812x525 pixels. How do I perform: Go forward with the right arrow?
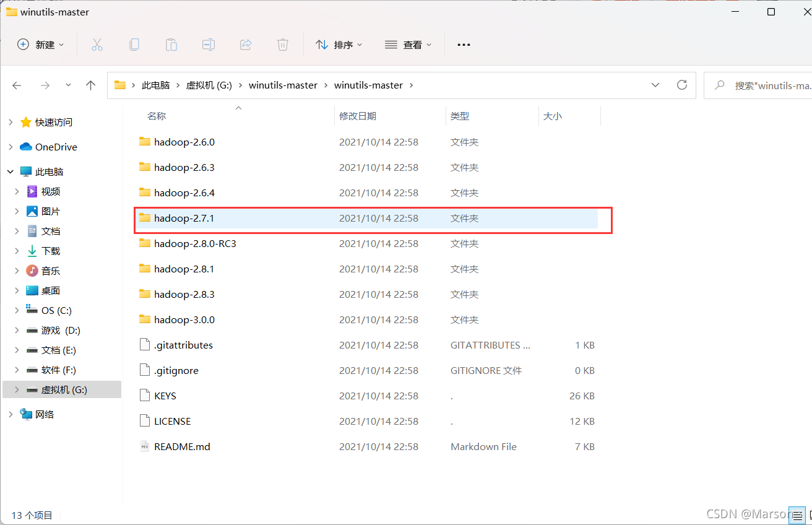45,85
